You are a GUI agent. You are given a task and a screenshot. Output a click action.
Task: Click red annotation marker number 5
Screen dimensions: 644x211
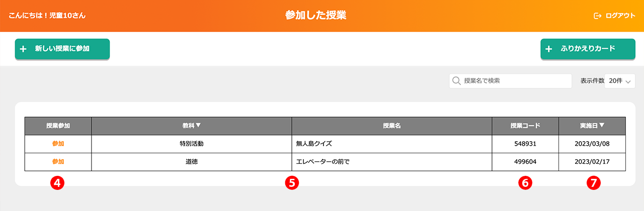(x=292, y=183)
